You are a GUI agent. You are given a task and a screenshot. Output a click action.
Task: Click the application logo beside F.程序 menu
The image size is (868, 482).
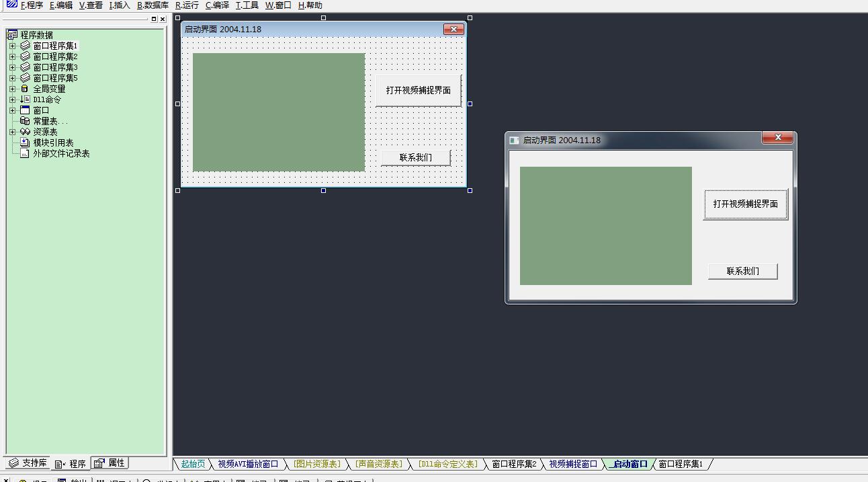point(11,5)
